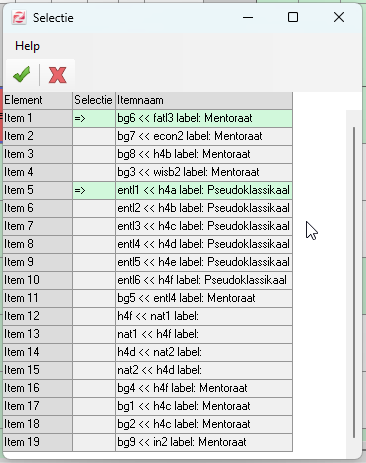Screen dimensions: 366x463
Task: Select 'bg7 << econ2 label: Mentoraat'
Action: tap(204, 136)
